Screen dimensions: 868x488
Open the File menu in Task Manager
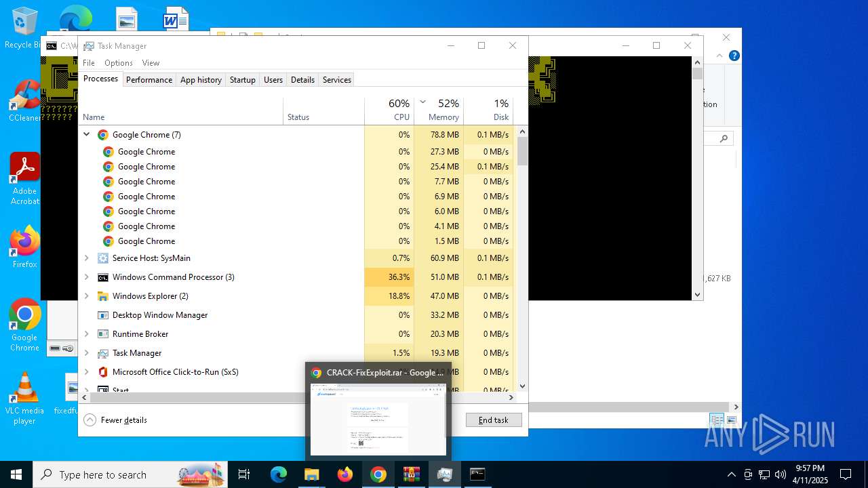tap(89, 63)
